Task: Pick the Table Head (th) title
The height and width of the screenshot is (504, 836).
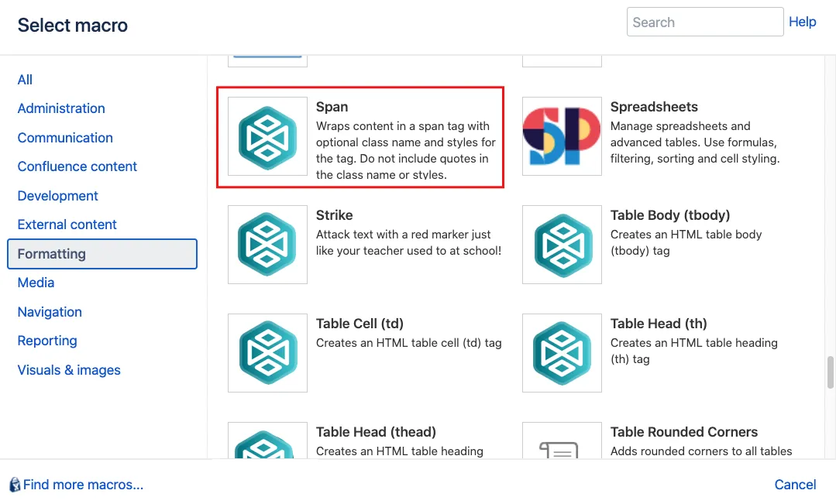Action: pyautogui.click(x=659, y=324)
